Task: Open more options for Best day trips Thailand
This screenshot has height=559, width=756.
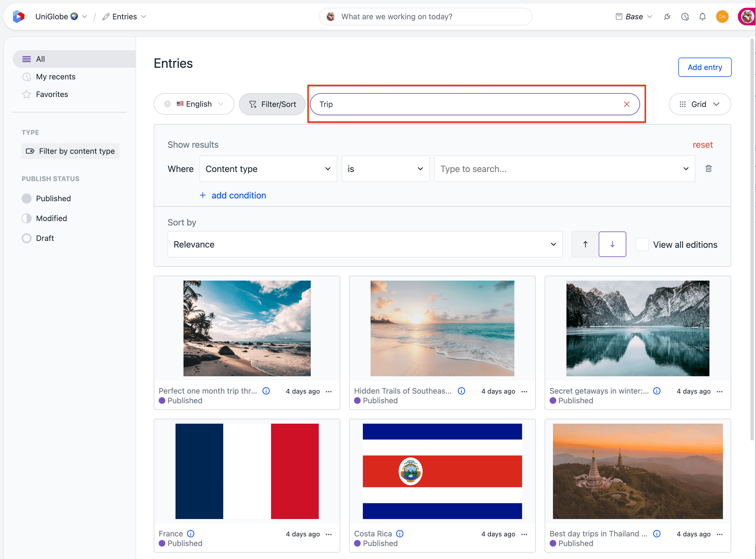Action: (x=719, y=534)
